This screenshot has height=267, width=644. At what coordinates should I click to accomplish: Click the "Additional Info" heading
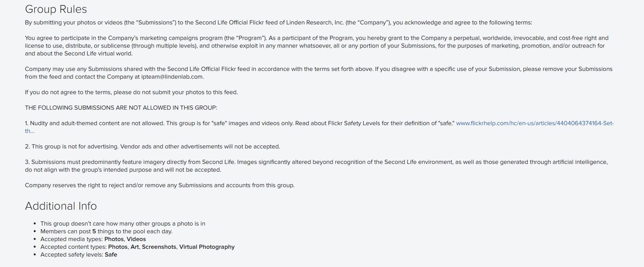click(61, 206)
